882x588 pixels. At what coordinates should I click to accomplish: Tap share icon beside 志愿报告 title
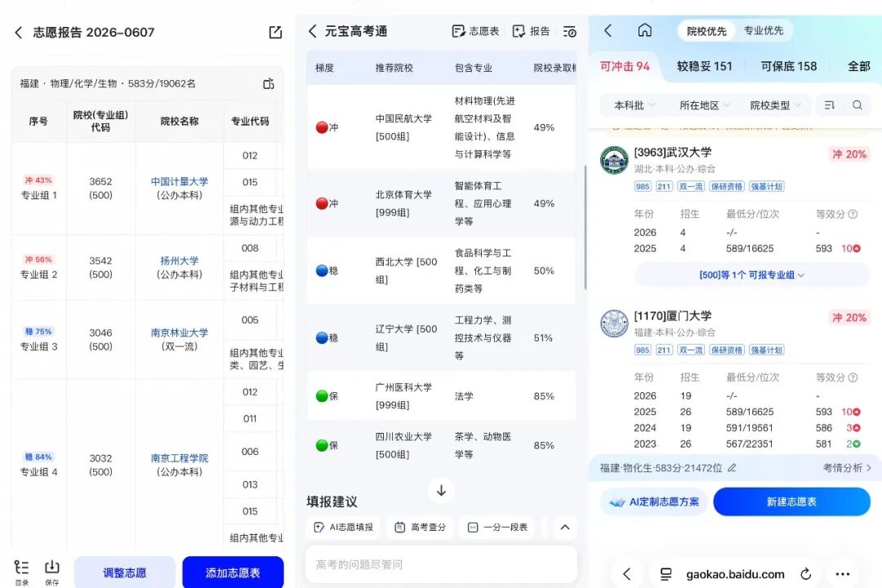[275, 32]
